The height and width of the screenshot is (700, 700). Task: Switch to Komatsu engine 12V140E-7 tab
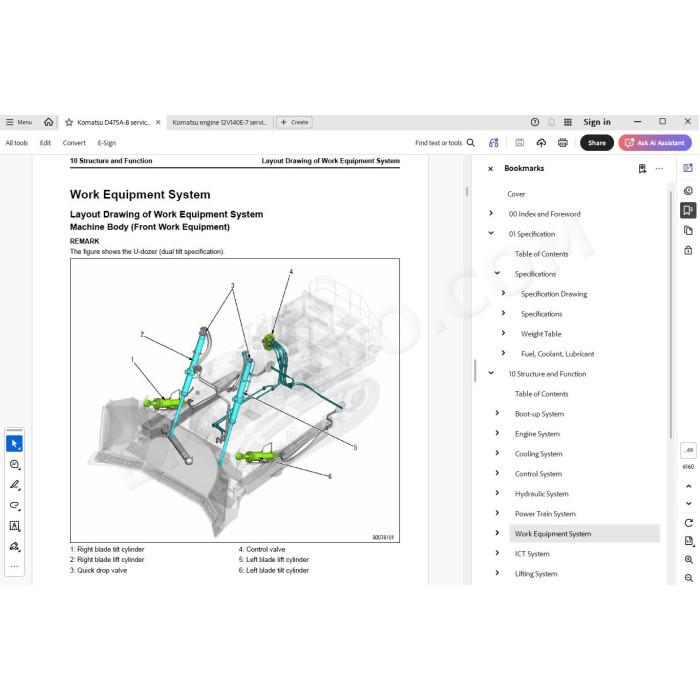coord(220,122)
